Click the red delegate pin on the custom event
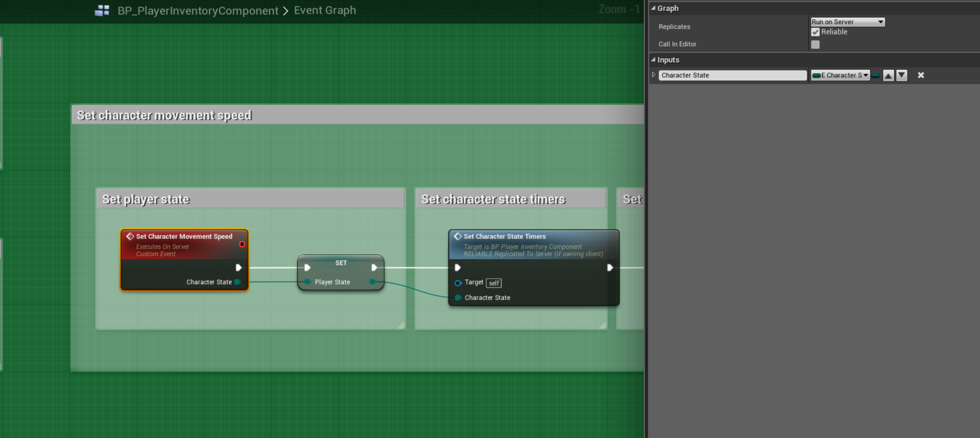Image resolution: width=980 pixels, height=438 pixels. tap(242, 244)
